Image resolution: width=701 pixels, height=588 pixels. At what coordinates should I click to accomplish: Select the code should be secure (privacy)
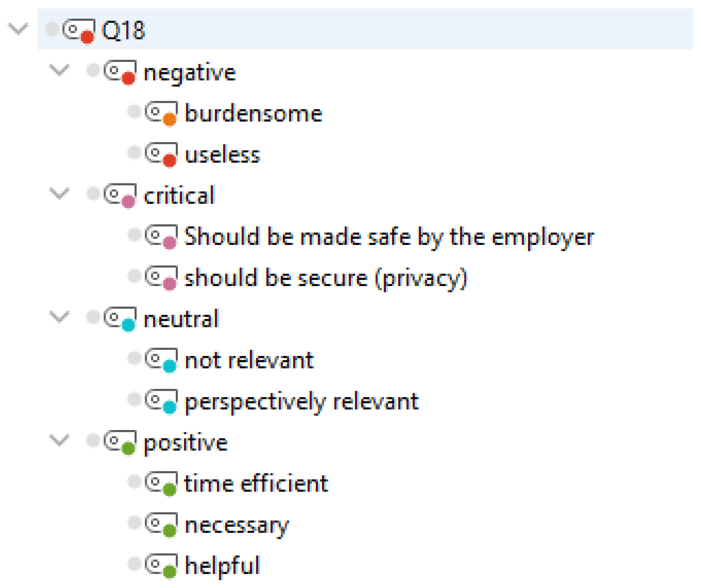326,278
